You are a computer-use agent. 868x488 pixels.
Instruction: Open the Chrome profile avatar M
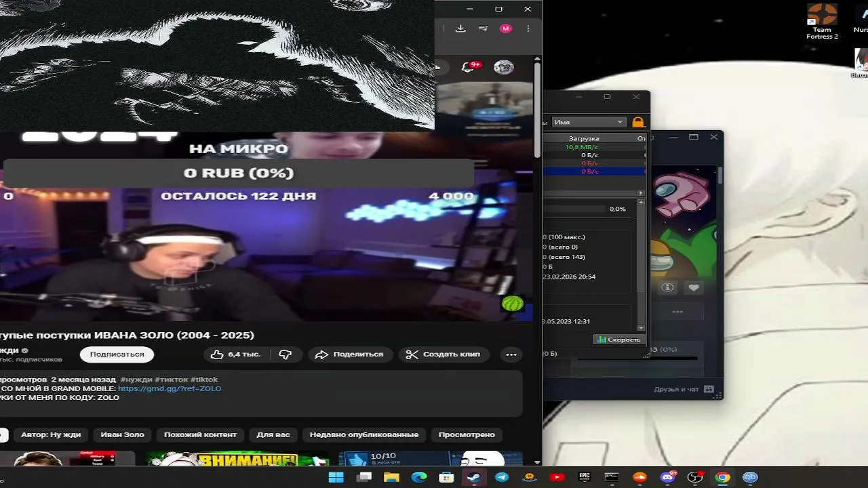[505, 28]
